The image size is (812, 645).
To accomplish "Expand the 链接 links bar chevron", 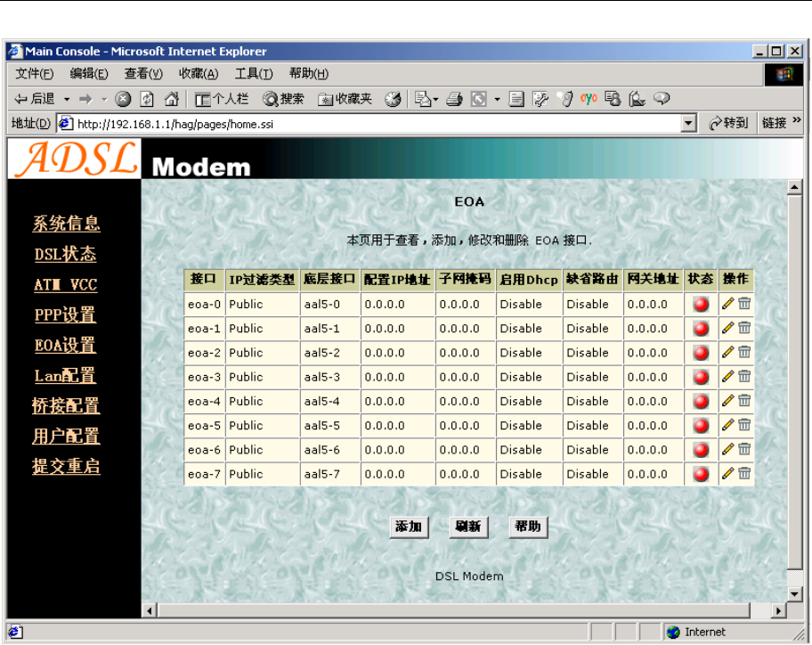I will coord(797,120).
